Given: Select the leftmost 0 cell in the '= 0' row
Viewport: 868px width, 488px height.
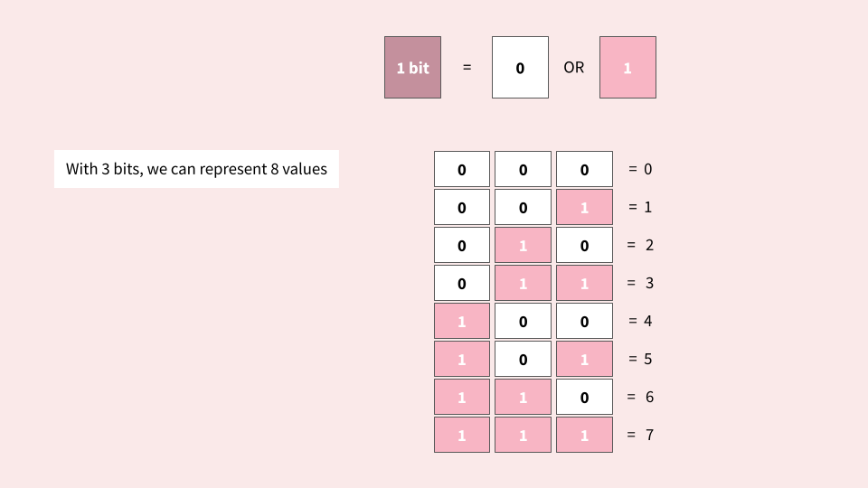Looking at the screenshot, I should (x=462, y=169).
